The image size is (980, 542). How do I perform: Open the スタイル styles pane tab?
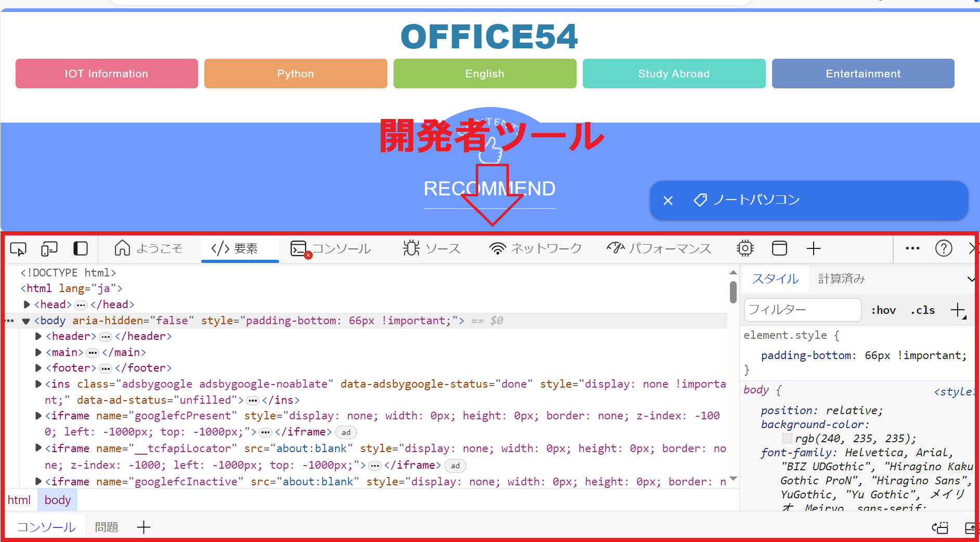pyautogui.click(x=775, y=279)
